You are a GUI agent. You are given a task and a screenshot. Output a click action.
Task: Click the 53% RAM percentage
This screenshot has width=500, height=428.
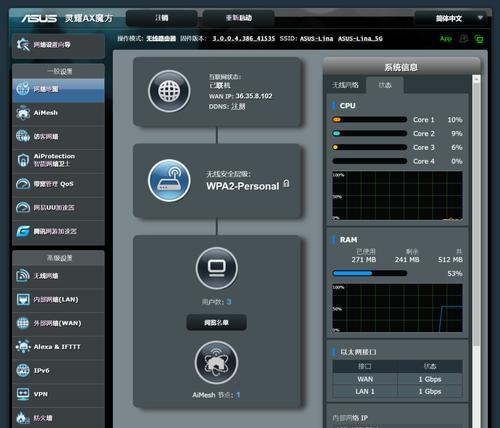click(455, 274)
